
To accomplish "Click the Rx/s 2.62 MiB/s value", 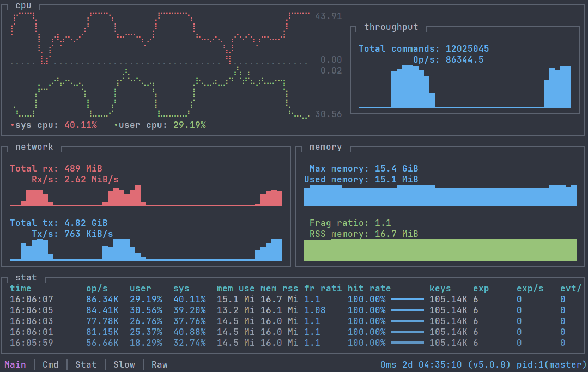I will click(92, 179).
